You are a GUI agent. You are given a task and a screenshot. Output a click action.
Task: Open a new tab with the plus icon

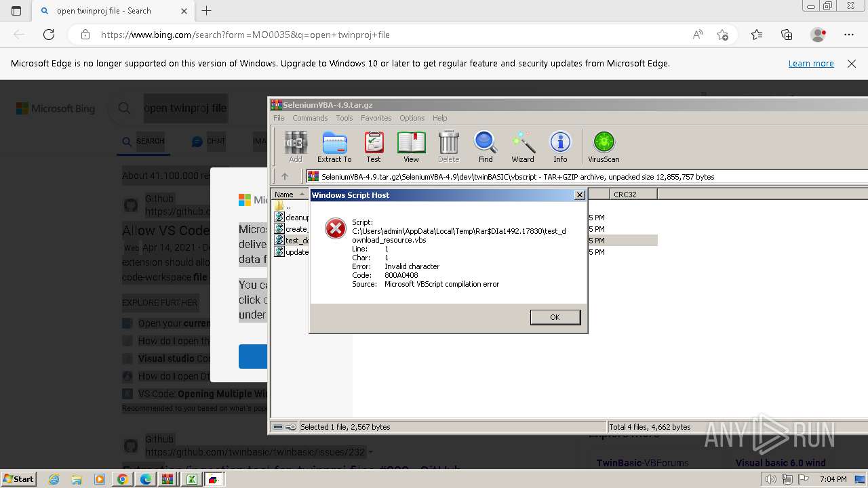pyautogui.click(x=207, y=11)
